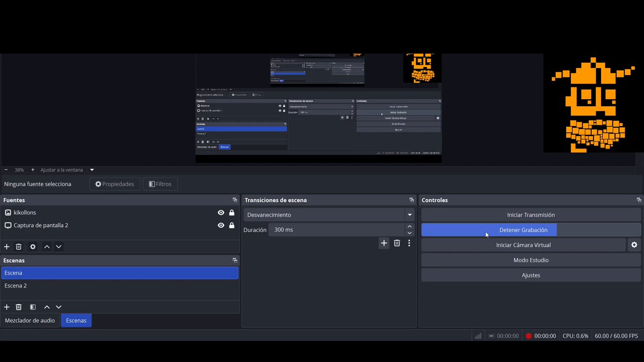Switch to the Mezclador de audio tab
Screen dimensions: 644x362
[30, 321]
